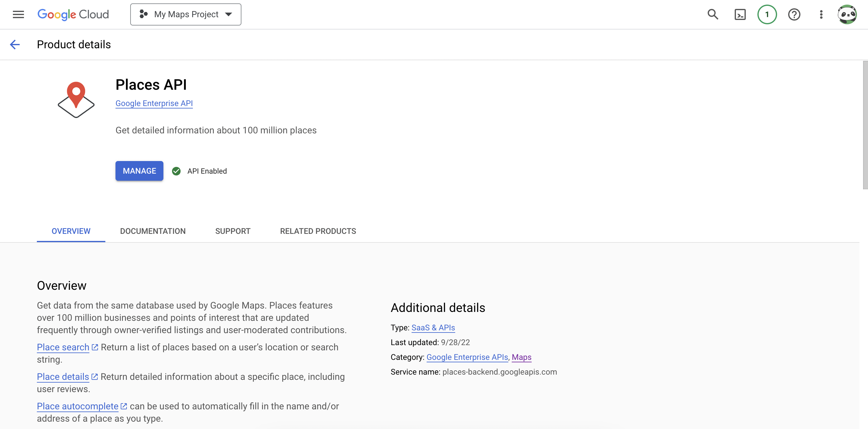Activate Cloud Shell terminal icon

pyautogui.click(x=740, y=14)
